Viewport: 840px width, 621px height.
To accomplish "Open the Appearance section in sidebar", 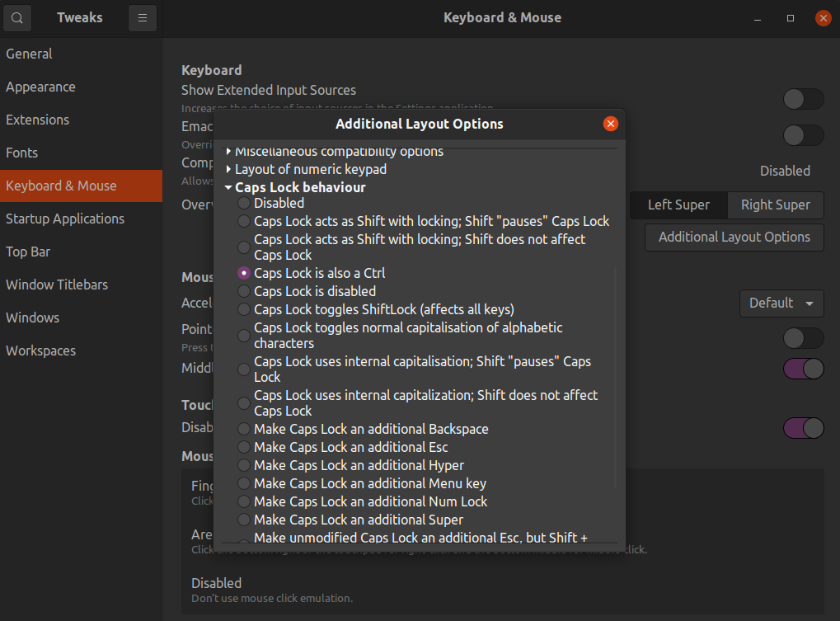I will (x=40, y=87).
